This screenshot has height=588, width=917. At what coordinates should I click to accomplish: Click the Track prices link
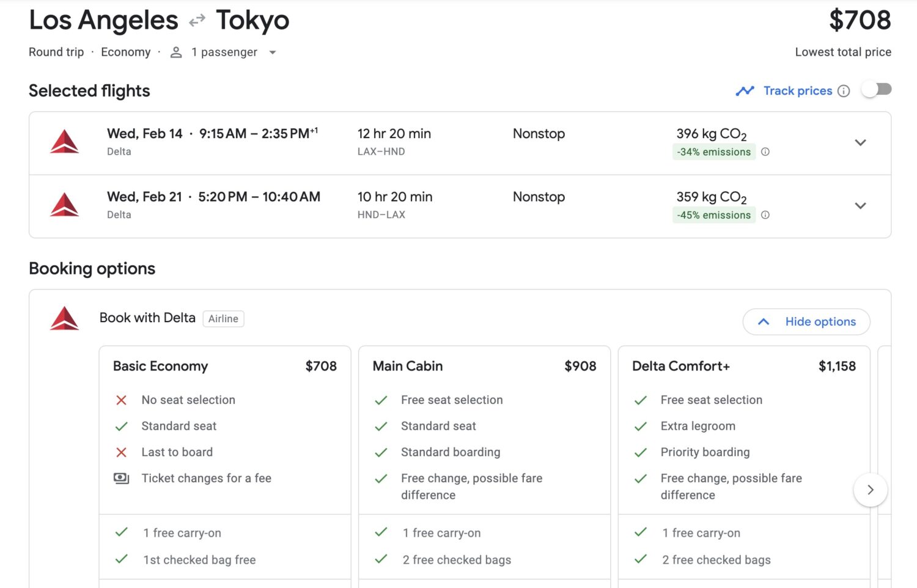pyautogui.click(x=797, y=90)
